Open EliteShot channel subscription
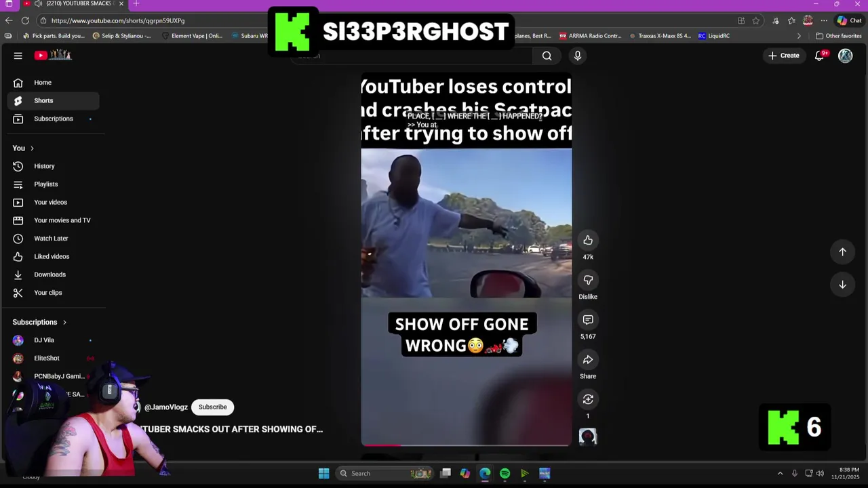The height and width of the screenshot is (488, 868). click(53, 358)
